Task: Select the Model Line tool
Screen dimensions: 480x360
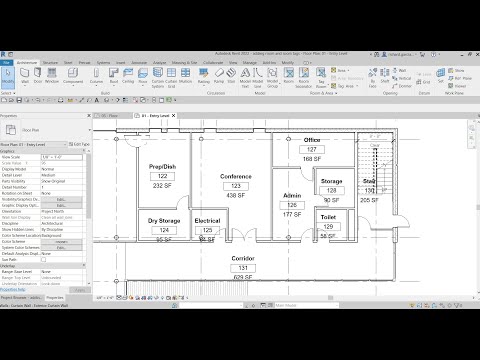Action: [258, 78]
